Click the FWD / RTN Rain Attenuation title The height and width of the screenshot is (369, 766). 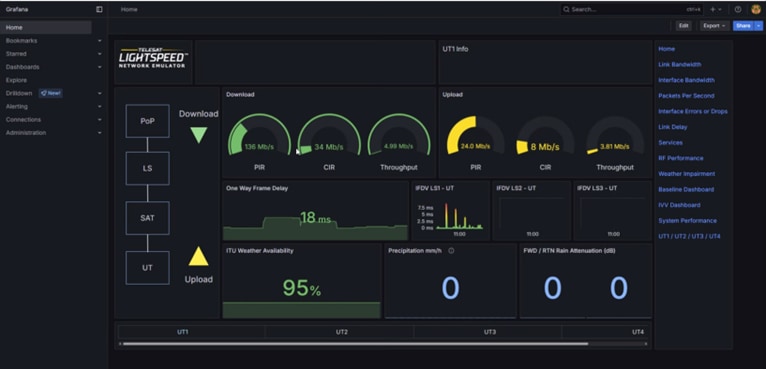569,251
